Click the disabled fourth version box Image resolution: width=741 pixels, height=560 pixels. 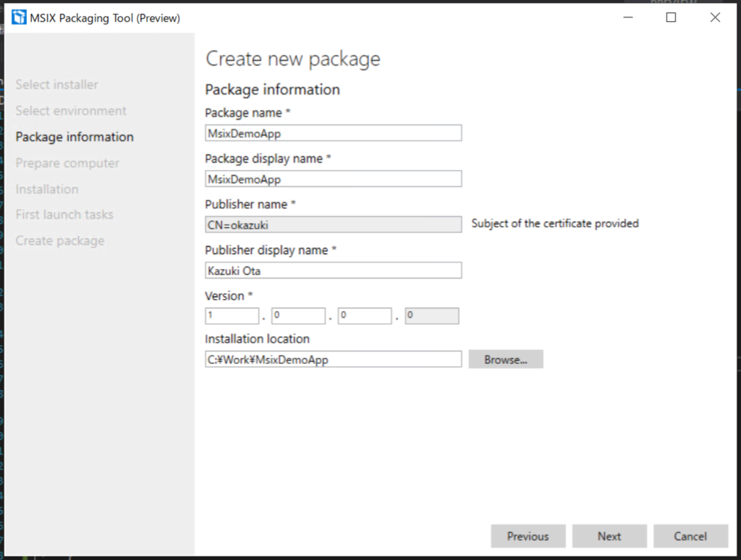click(431, 315)
